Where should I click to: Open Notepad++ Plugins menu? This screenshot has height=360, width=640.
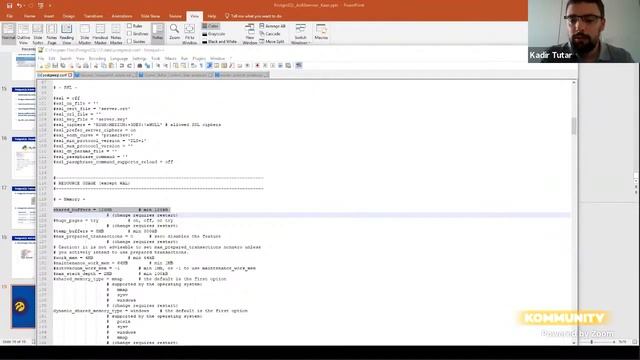[x=199, y=58]
